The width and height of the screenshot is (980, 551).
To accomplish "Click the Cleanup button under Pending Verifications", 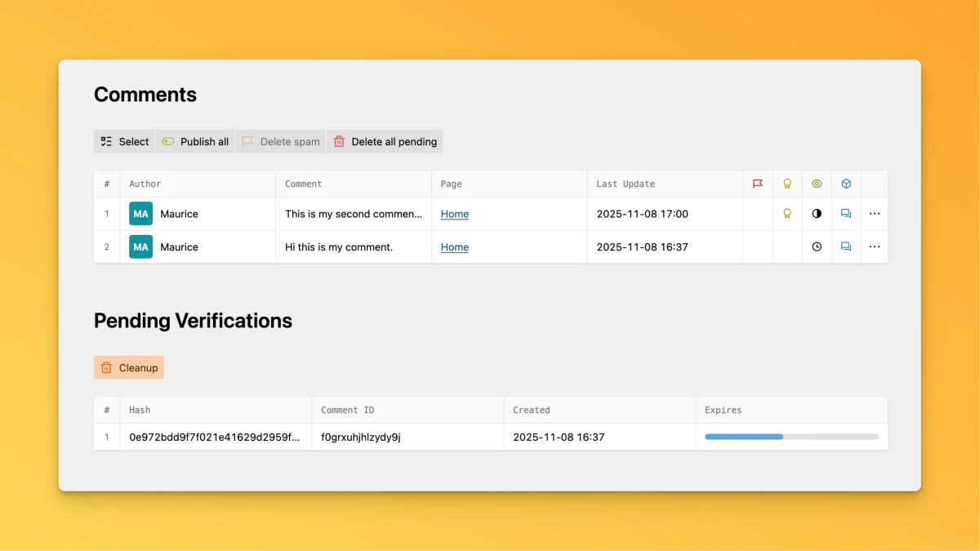I will [x=129, y=367].
